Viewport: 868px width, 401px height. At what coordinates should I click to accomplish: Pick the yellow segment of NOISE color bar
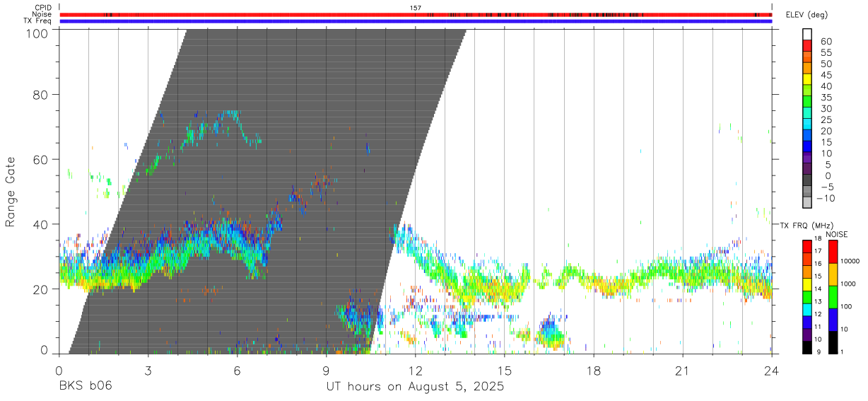[833, 274]
